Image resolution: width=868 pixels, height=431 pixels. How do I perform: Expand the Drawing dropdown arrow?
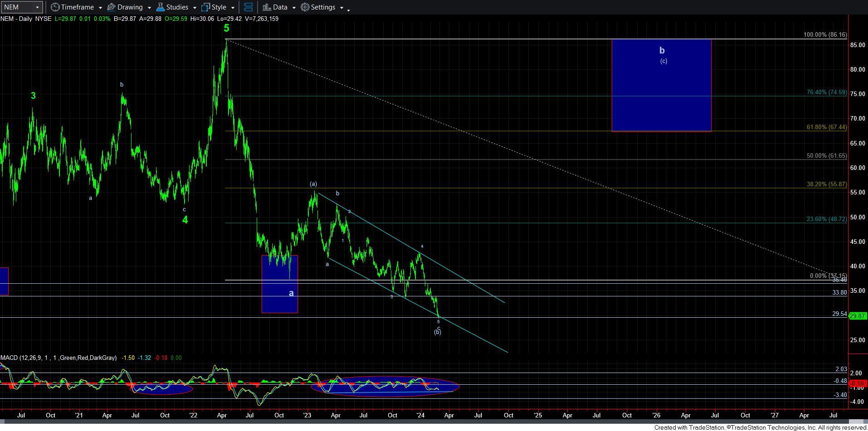(149, 8)
